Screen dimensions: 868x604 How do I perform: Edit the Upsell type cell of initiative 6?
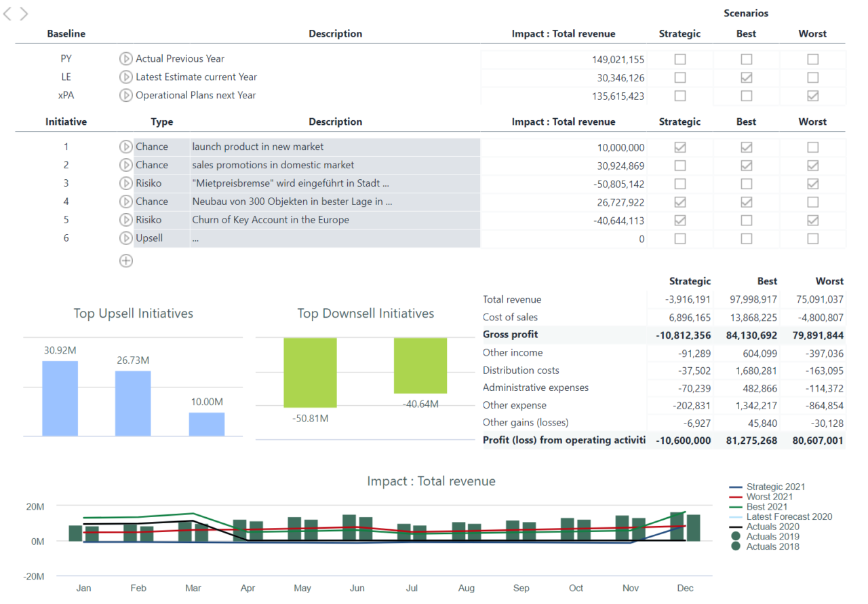[161, 238]
